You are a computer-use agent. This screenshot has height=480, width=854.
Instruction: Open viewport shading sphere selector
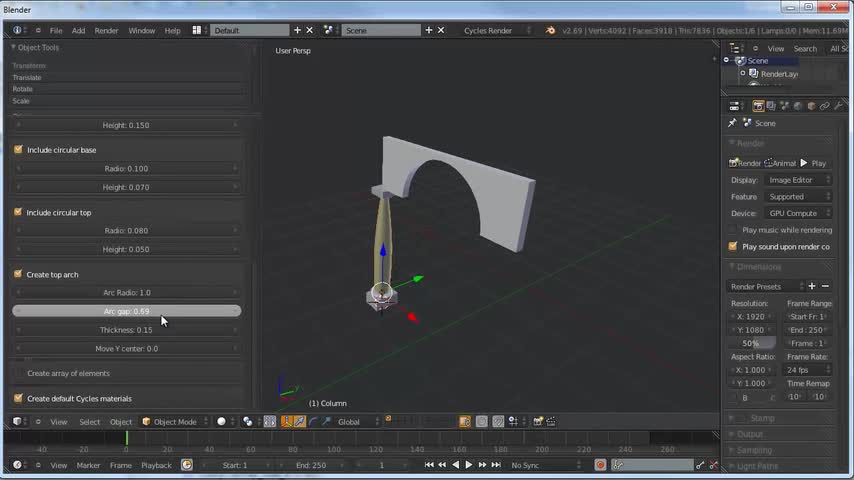221,422
